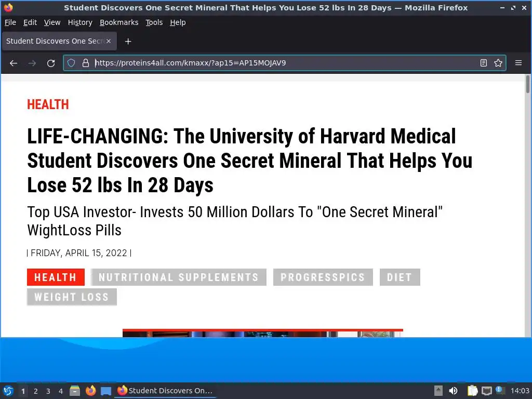Click the forward navigation arrow

(x=32, y=63)
